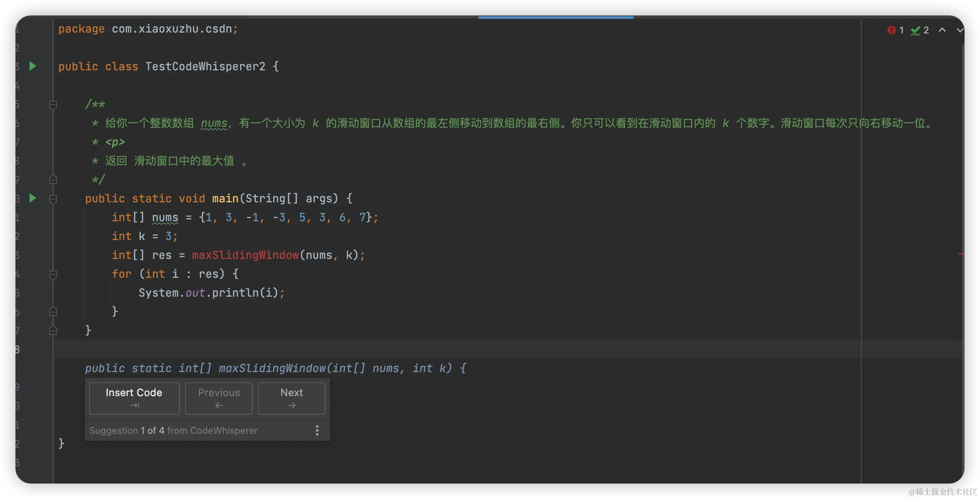Screen dimensions: 980x499
Task: Go to previous highlighted problem with up arrow
Action: point(942,30)
